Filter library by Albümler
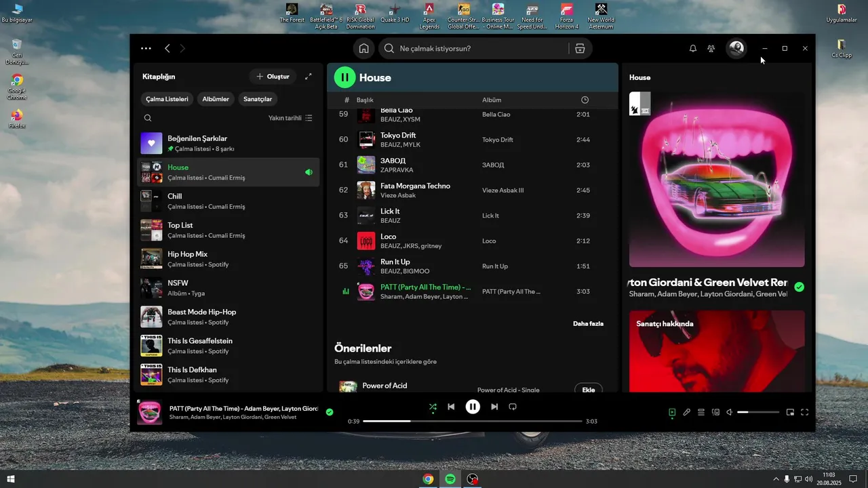The width and height of the screenshot is (868, 488). (x=216, y=99)
